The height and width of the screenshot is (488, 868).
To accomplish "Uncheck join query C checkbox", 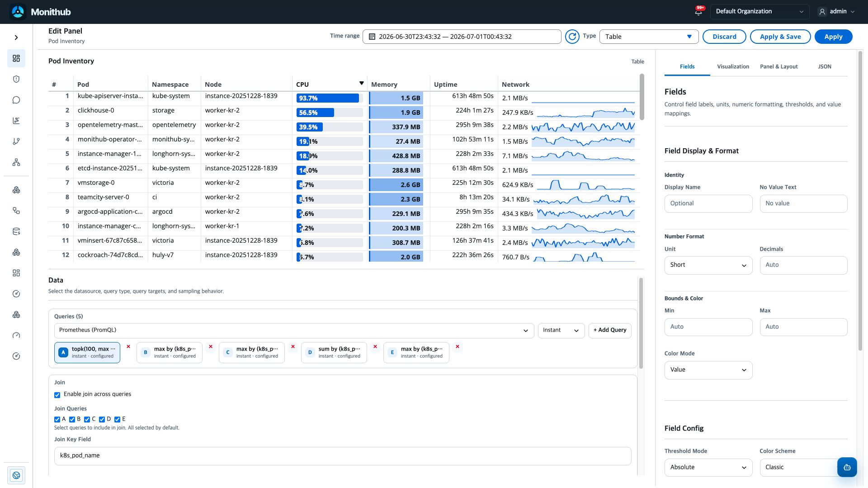I will pos(87,419).
